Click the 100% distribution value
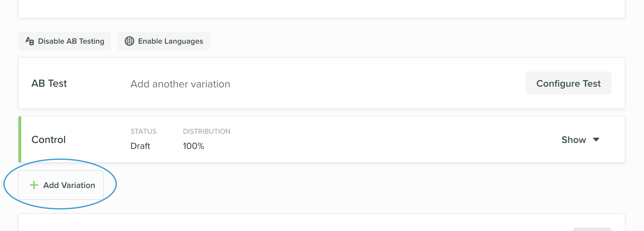The height and width of the screenshot is (231, 644). (194, 146)
